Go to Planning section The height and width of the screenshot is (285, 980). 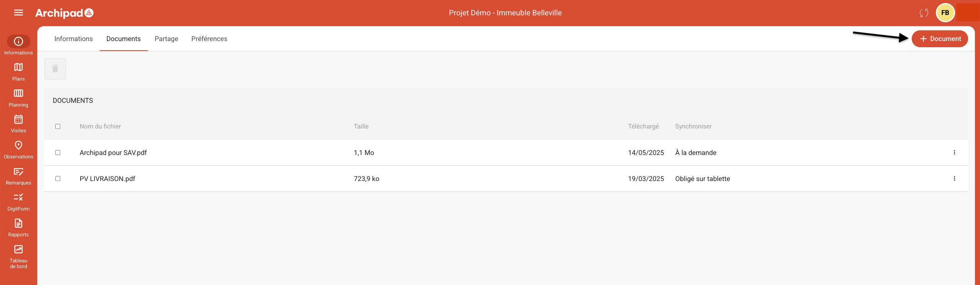pos(18,98)
